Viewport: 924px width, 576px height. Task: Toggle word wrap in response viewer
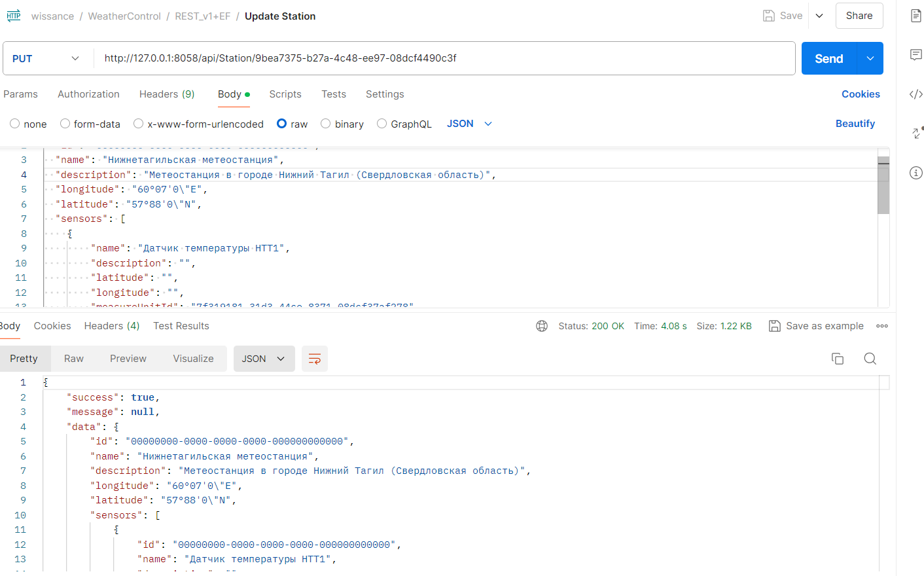click(315, 359)
